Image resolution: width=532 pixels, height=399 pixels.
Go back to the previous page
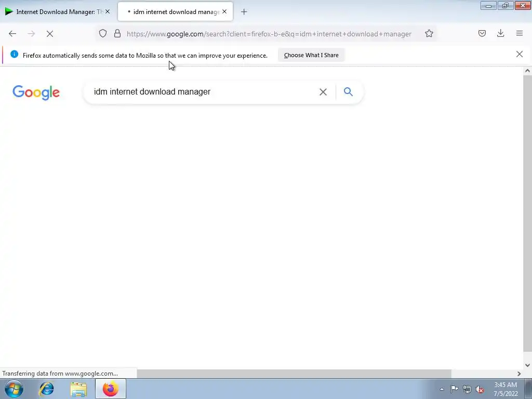(x=12, y=34)
